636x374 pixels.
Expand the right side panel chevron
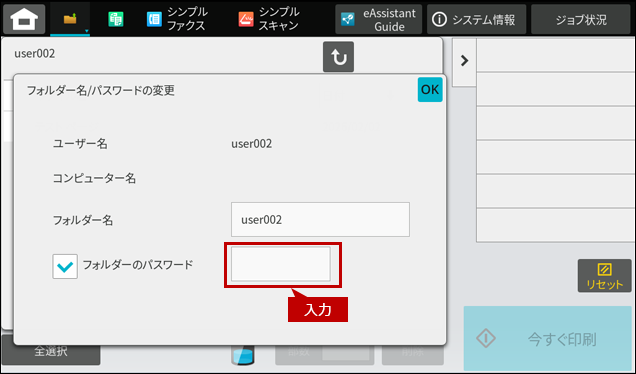click(x=464, y=61)
